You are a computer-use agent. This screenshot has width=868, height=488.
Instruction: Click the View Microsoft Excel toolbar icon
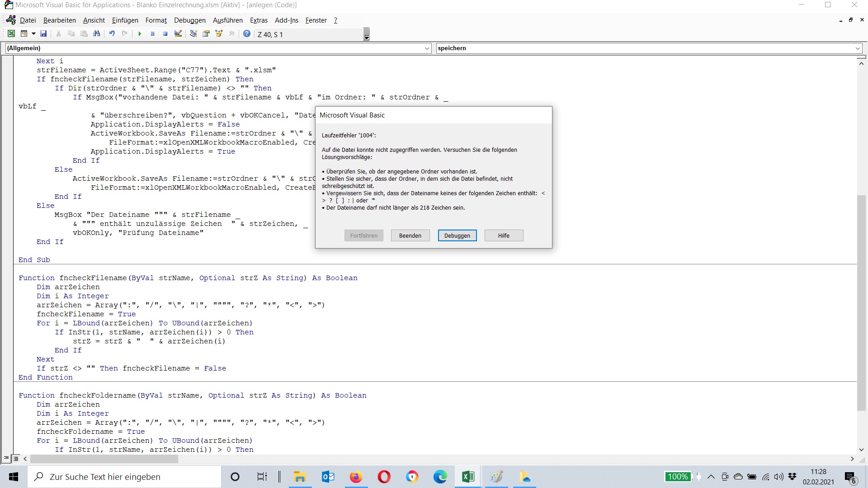11,34
